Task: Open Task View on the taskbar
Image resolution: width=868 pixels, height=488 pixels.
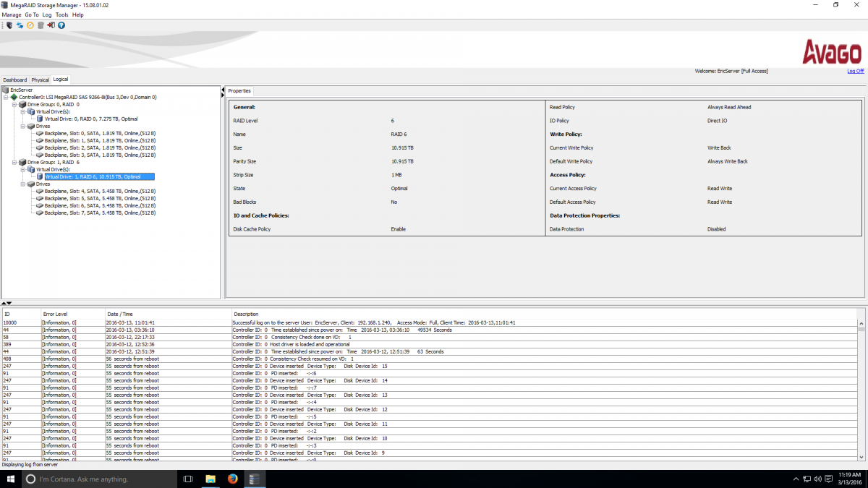Action: point(188,479)
